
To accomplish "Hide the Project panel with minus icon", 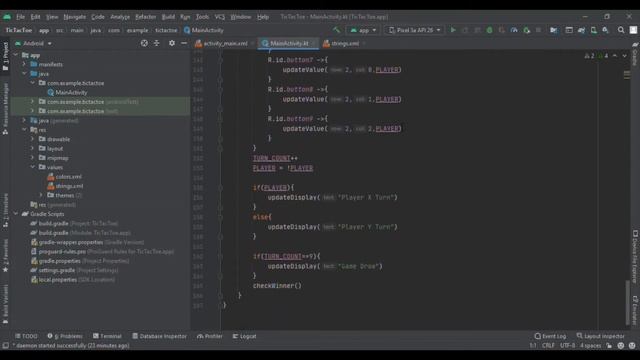I will (184, 43).
